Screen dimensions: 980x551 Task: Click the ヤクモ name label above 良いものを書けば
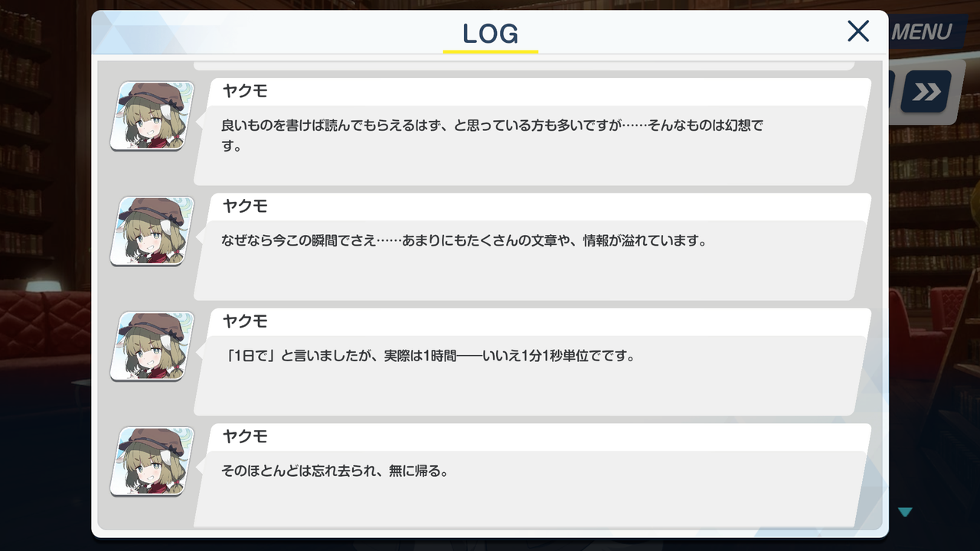click(245, 92)
